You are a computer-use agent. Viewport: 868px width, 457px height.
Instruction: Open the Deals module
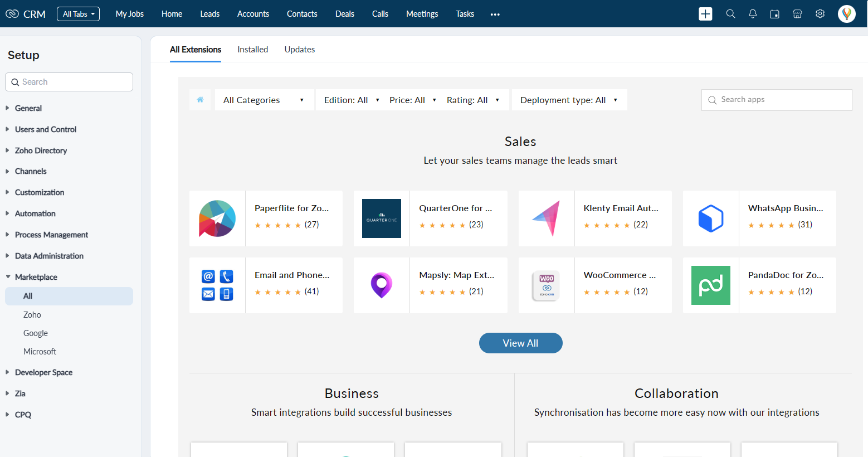(x=345, y=14)
